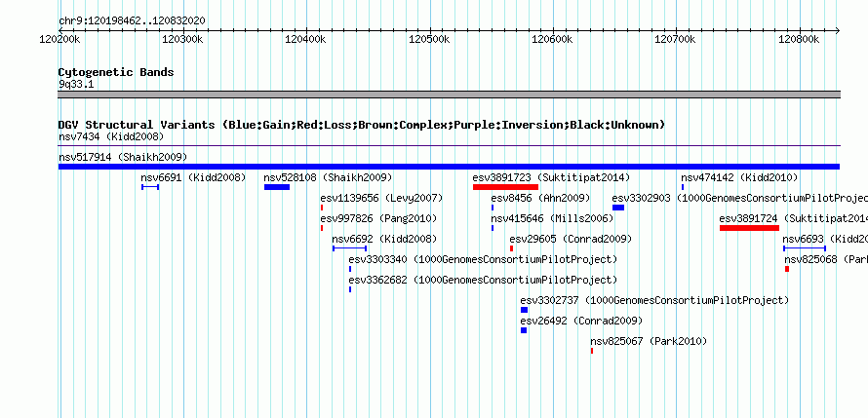This screenshot has height=418, width=868.
Task: Click the 120600k ruler tick label
Action: (552, 39)
